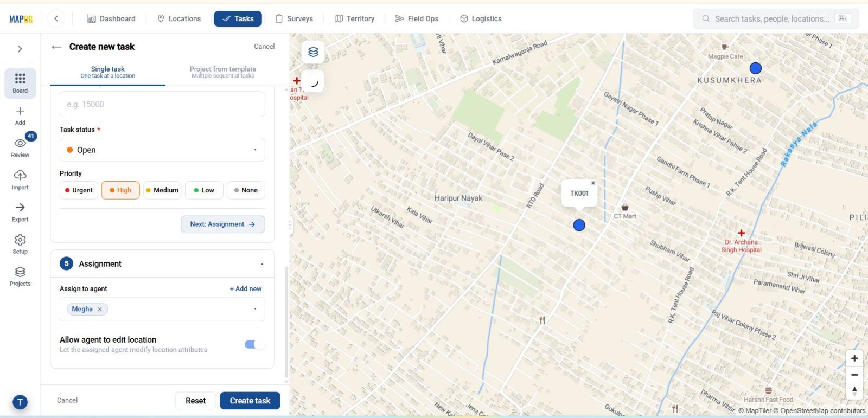Collapse the Assignment section

coord(262,264)
